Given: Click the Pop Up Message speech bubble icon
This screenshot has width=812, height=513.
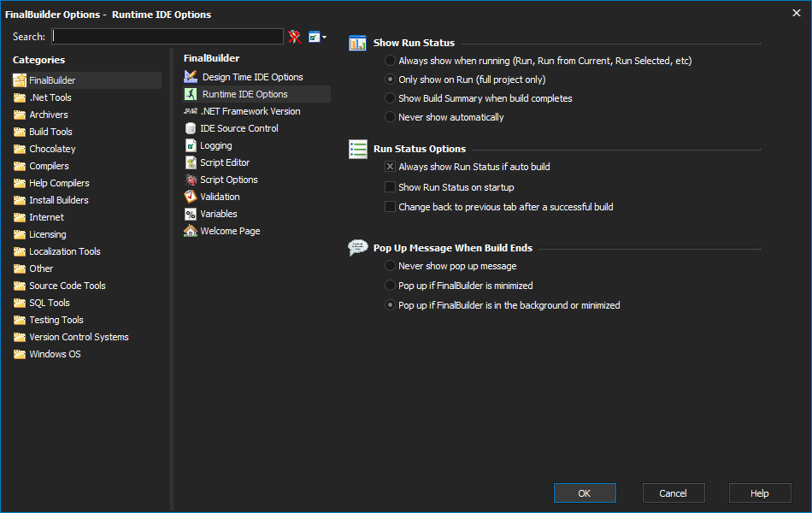Looking at the screenshot, I should (358, 248).
